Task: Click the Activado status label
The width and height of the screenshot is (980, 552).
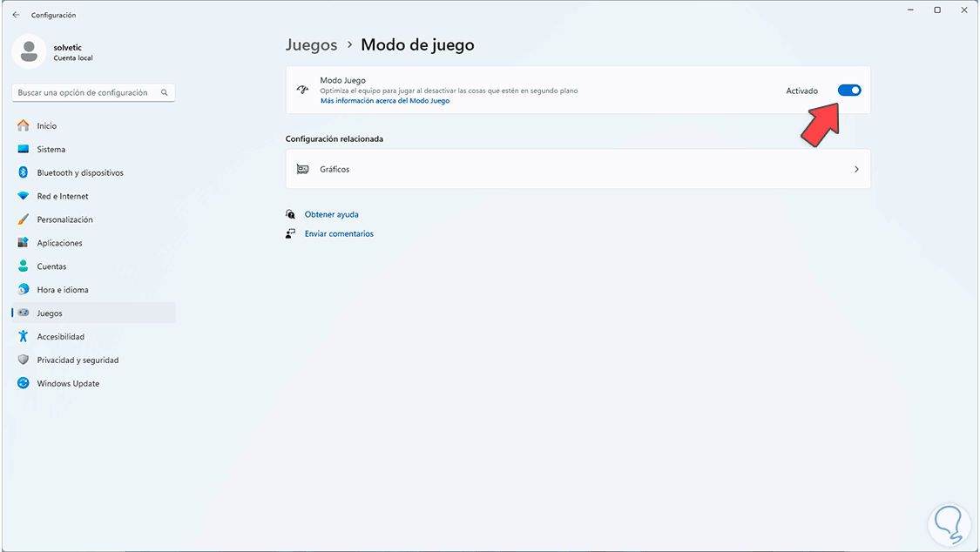Action: point(802,91)
